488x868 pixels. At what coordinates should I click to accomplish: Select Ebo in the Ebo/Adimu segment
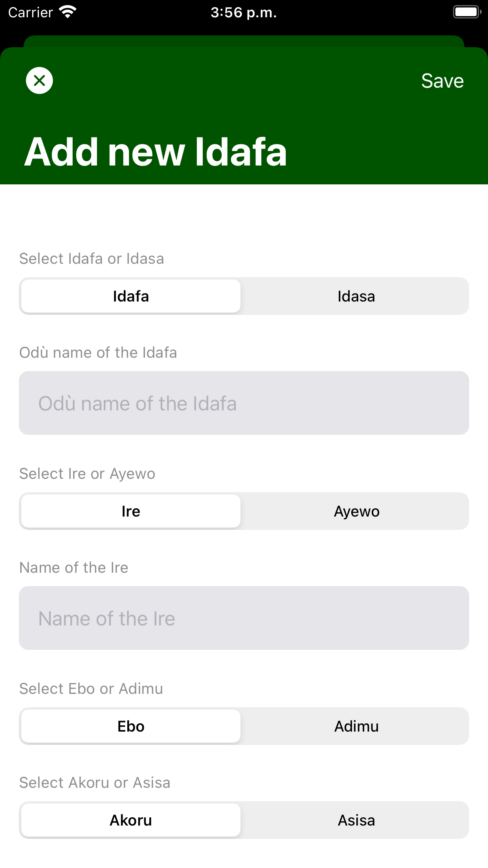point(130,726)
